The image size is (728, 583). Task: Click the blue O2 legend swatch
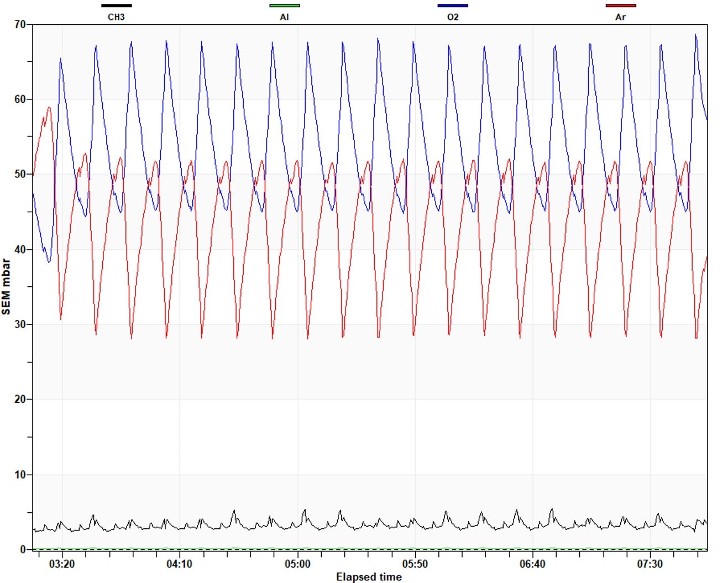point(453,6)
